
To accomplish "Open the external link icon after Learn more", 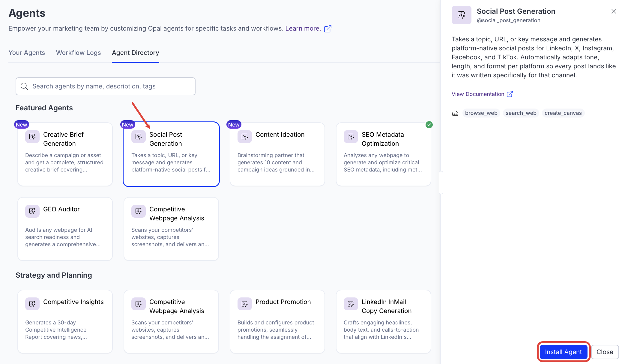I will [328, 28].
